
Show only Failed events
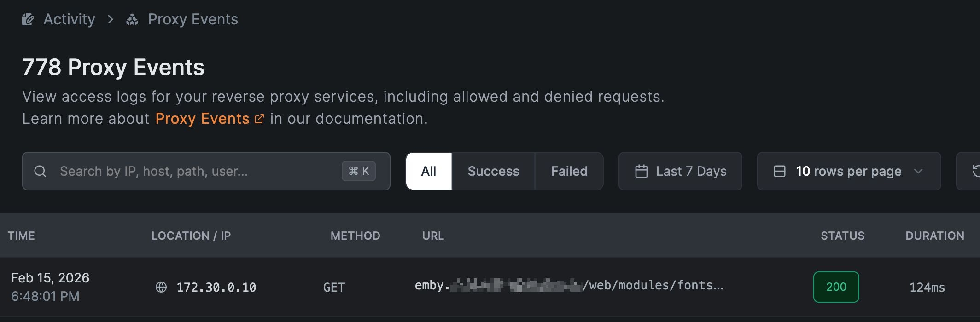tap(569, 171)
